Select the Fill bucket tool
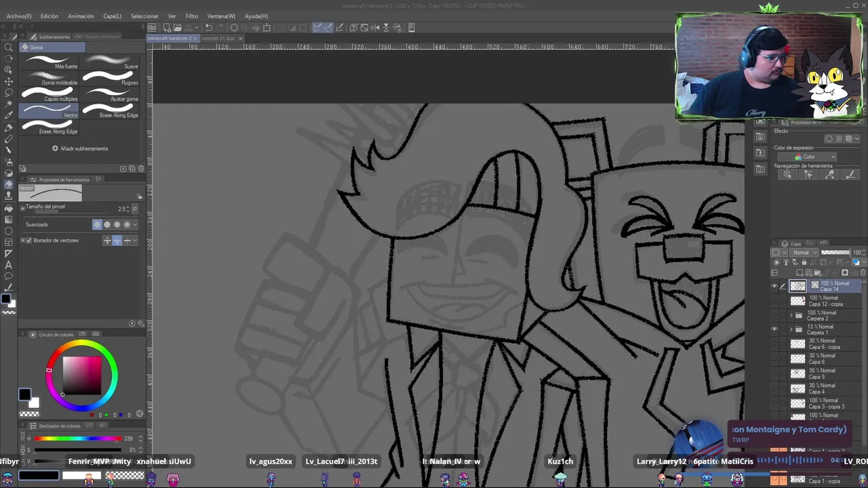 (x=9, y=208)
